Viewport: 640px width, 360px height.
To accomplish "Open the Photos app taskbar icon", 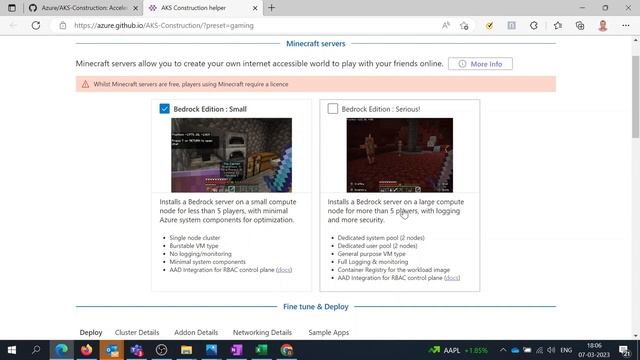I will (211, 350).
